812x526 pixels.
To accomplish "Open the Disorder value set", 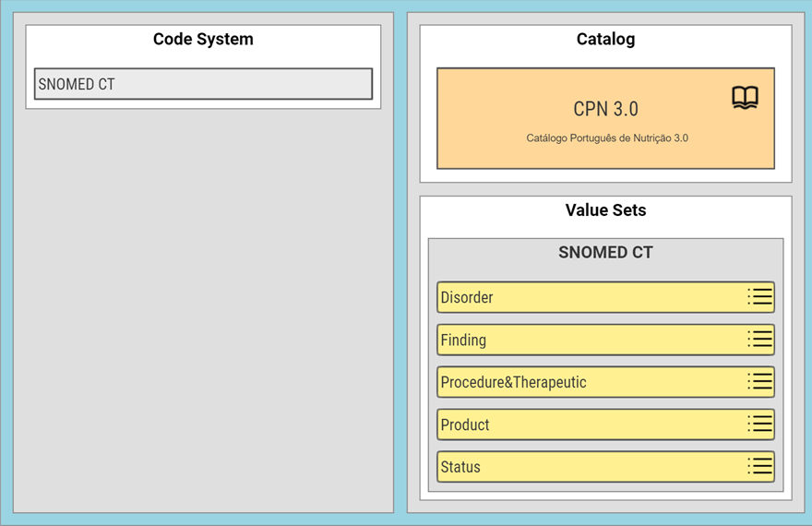I will pos(605,297).
